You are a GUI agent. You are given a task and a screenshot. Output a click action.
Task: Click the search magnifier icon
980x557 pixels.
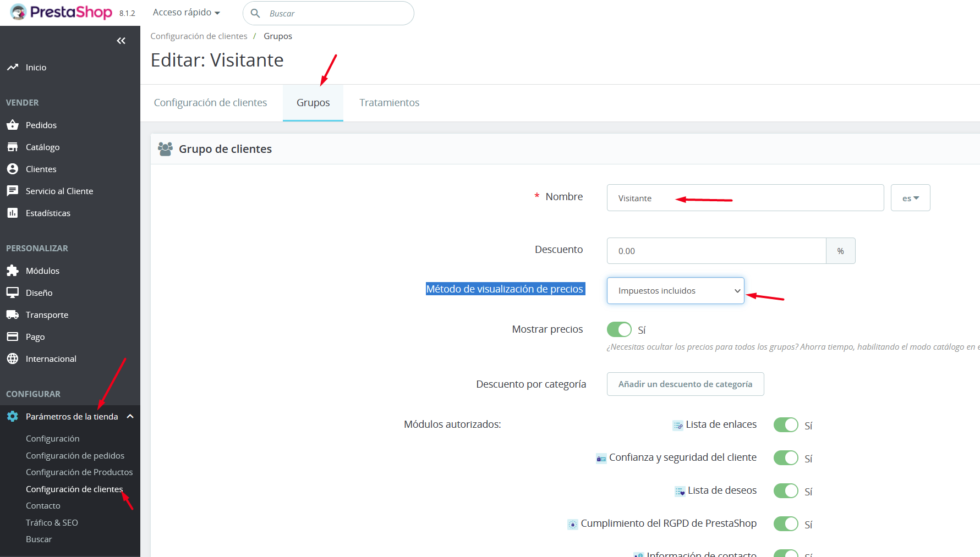point(255,13)
